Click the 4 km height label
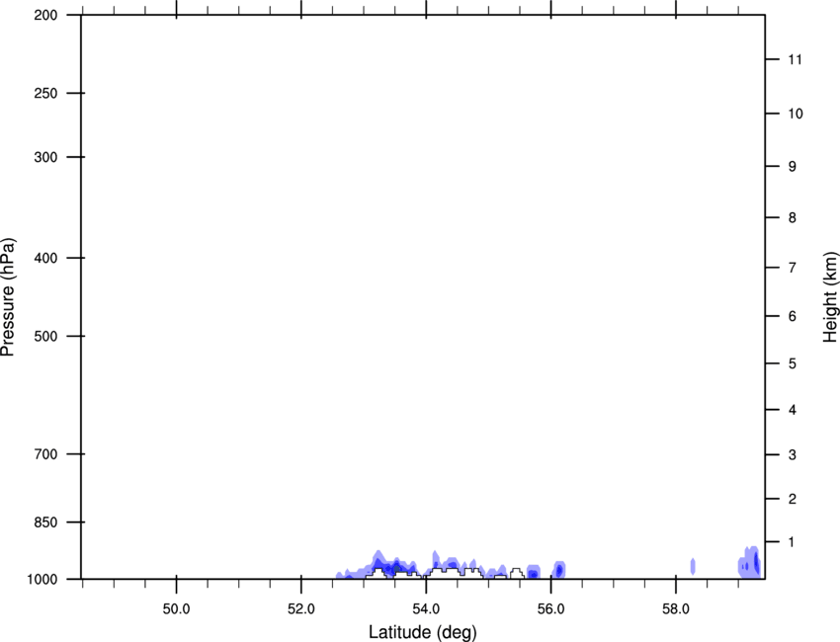840x642 pixels. coord(793,410)
